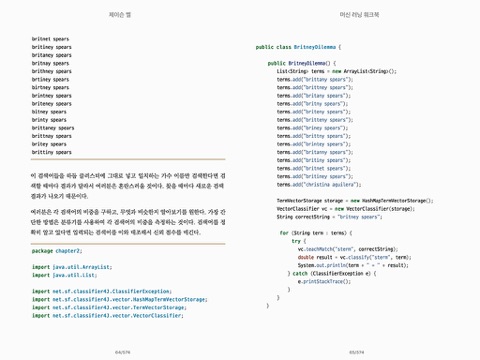
Task: Click the "VectorClassifier vc = new" line
Action: pos(346,209)
